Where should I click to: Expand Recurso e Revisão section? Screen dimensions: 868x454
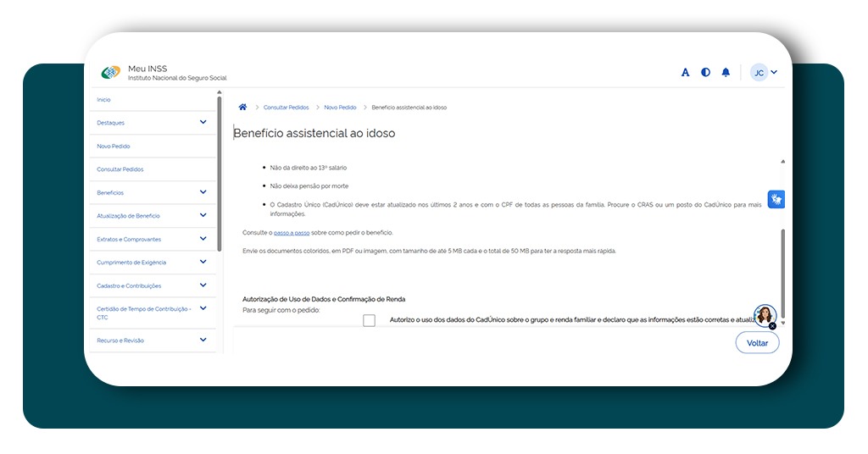153,340
